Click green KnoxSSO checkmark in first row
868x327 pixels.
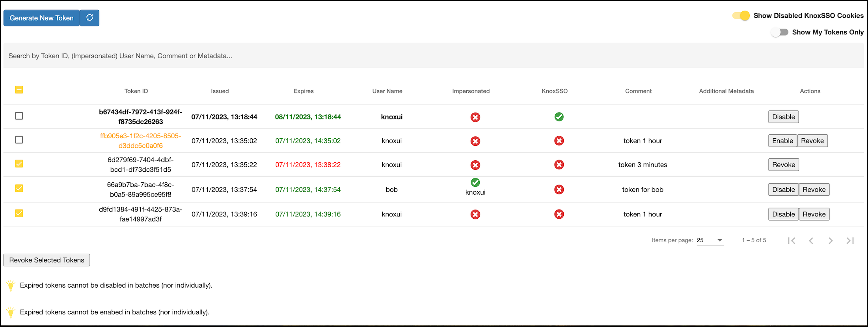(x=559, y=117)
